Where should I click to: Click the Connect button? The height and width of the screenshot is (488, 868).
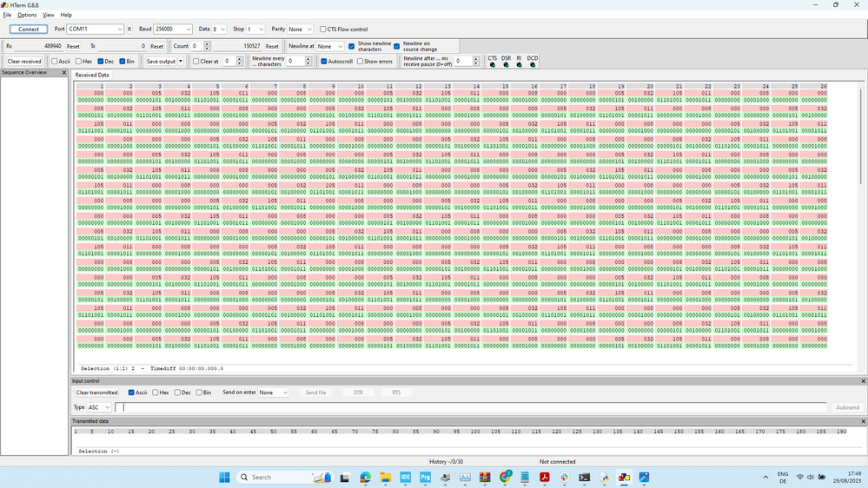[x=29, y=30]
